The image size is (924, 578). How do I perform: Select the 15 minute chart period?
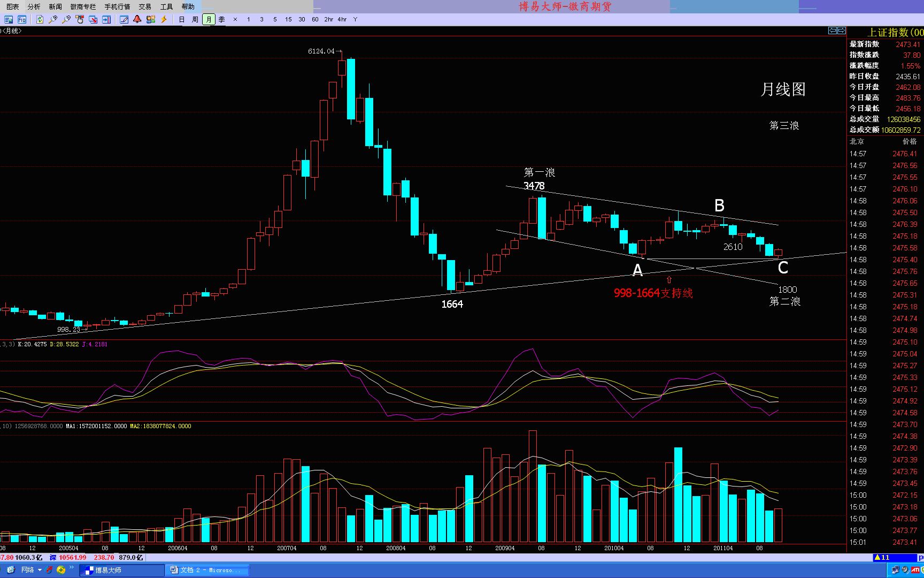tap(288, 19)
